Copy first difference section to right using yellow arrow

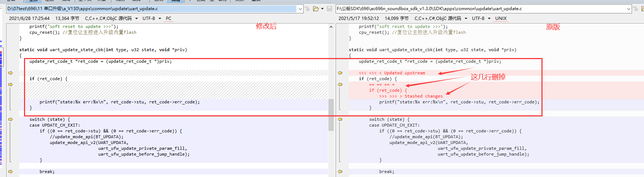(11, 73)
